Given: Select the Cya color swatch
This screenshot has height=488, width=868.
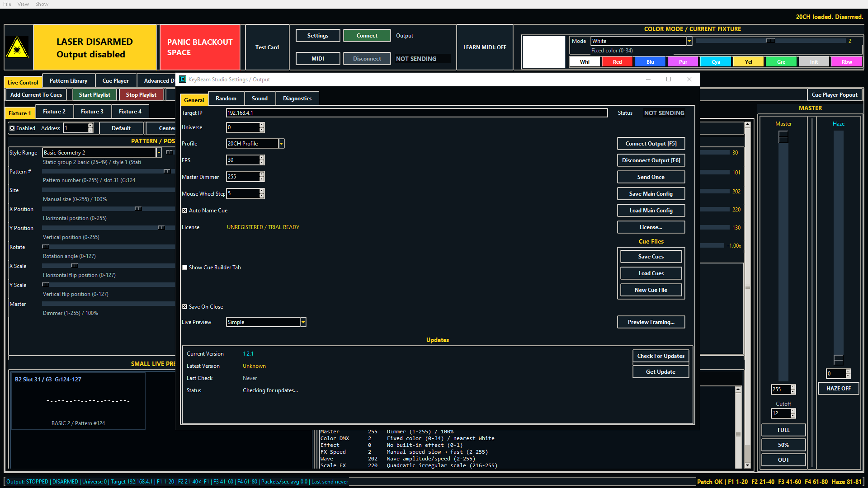Looking at the screenshot, I should pos(716,62).
